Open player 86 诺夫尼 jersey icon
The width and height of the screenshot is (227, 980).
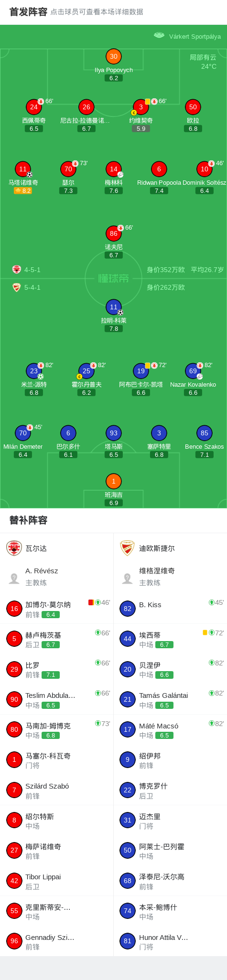pos(114,233)
